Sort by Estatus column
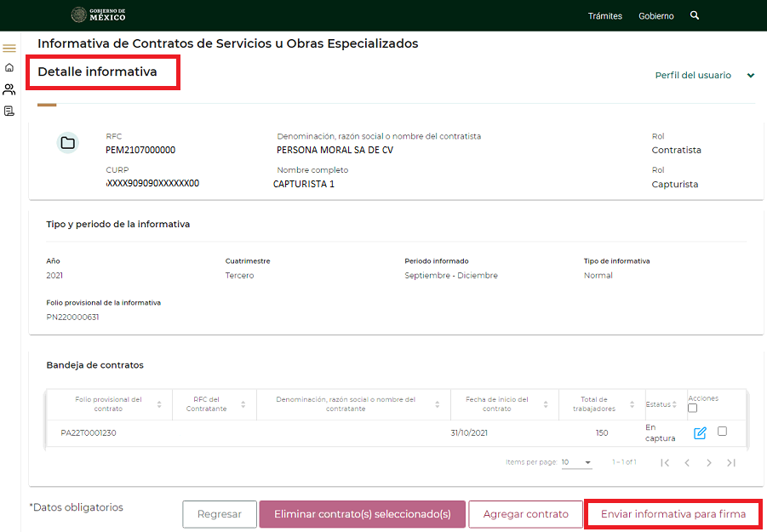The image size is (767, 532). pos(674,404)
